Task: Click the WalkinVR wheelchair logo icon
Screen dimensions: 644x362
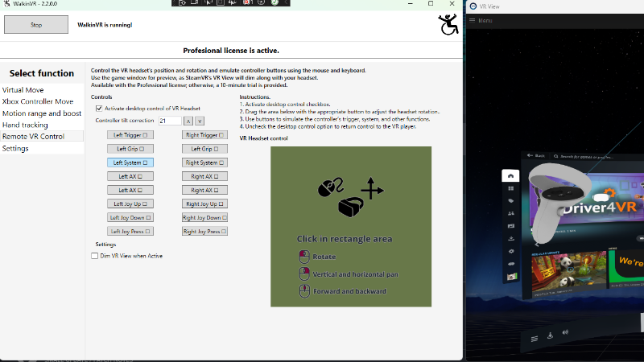Action: tap(448, 25)
